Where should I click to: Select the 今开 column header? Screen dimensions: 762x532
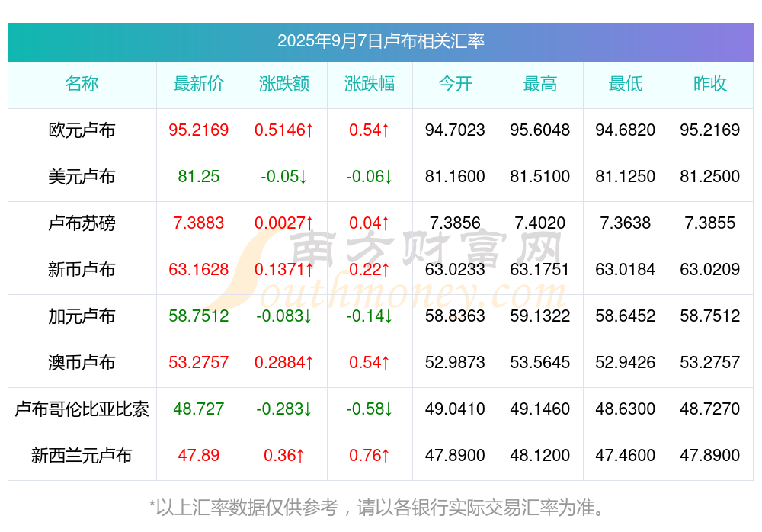[455, 84]
